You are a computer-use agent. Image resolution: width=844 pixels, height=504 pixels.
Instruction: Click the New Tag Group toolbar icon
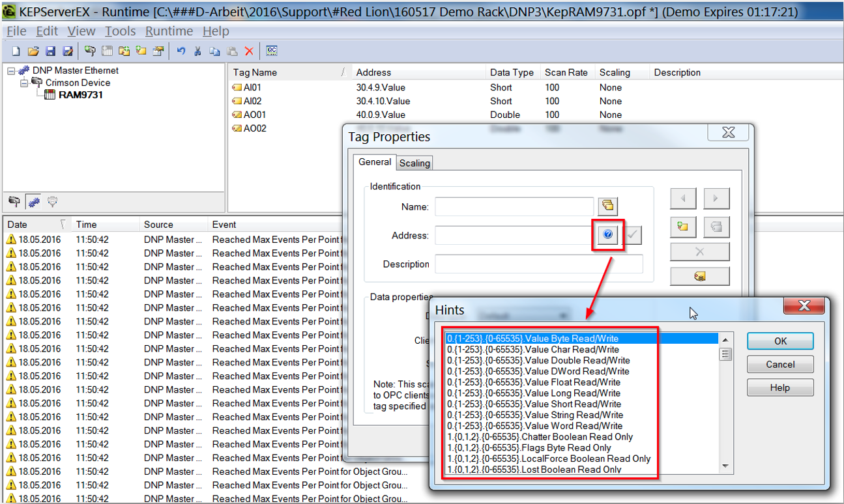(124, 51)
